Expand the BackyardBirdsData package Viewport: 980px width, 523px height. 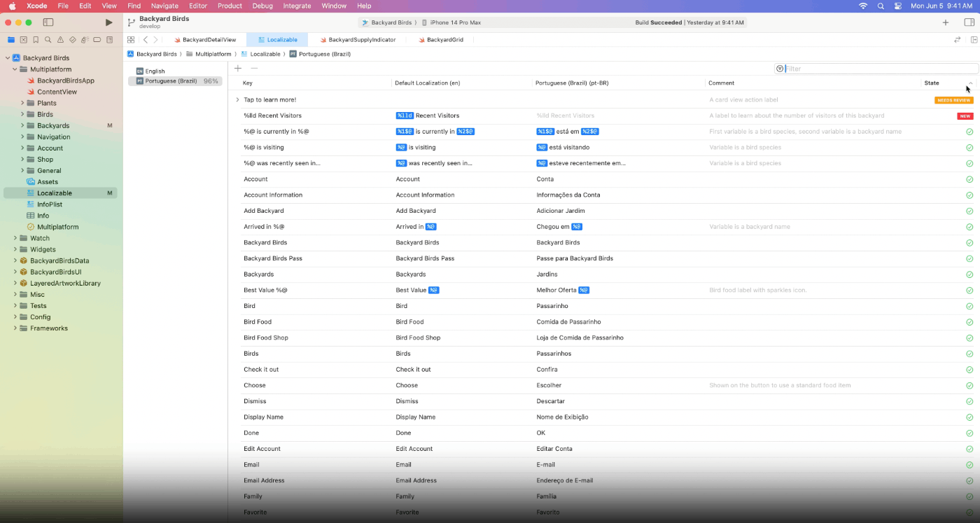click(15, 260)
